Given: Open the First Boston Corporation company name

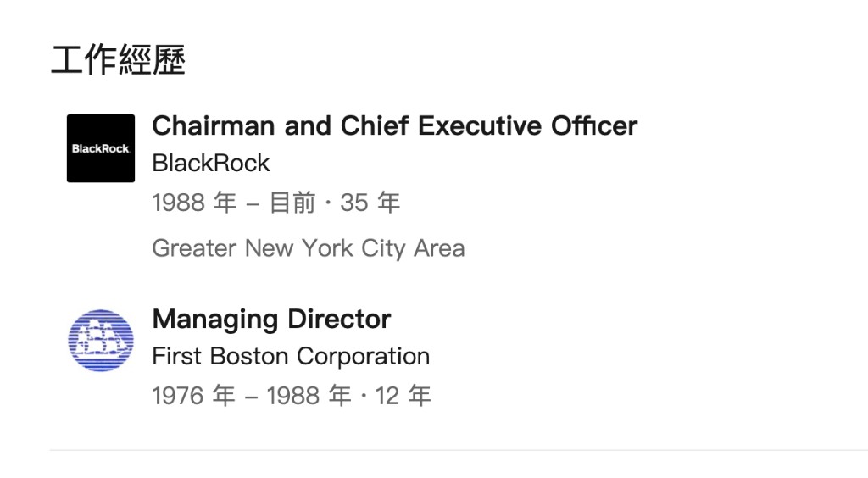Looking at the screenshot, I should click(291, 356).
